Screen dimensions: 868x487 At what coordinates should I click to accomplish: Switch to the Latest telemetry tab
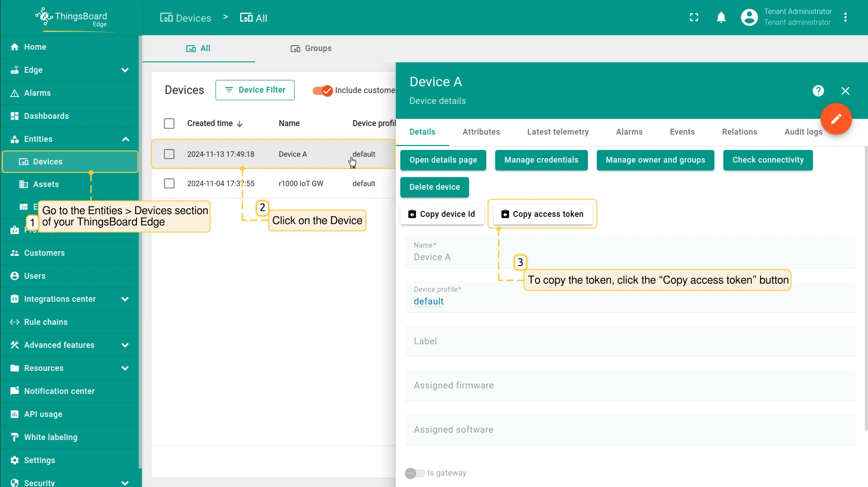tap(558, 132)
